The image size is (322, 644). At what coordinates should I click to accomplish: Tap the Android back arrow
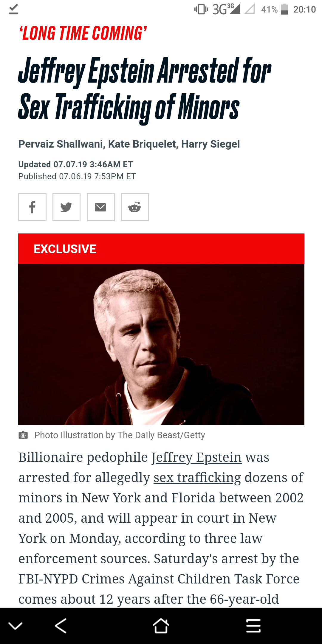(61, 626)
